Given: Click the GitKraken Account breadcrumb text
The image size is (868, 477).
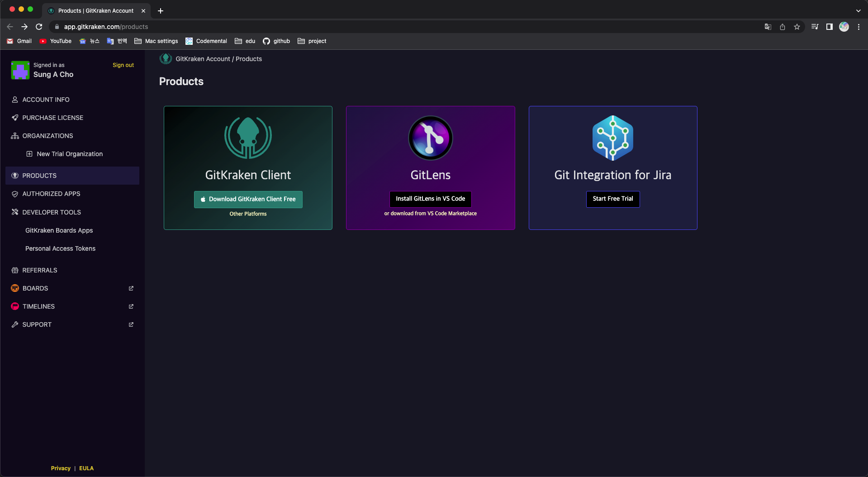Looking at the screenshot, I should [203, 59].
